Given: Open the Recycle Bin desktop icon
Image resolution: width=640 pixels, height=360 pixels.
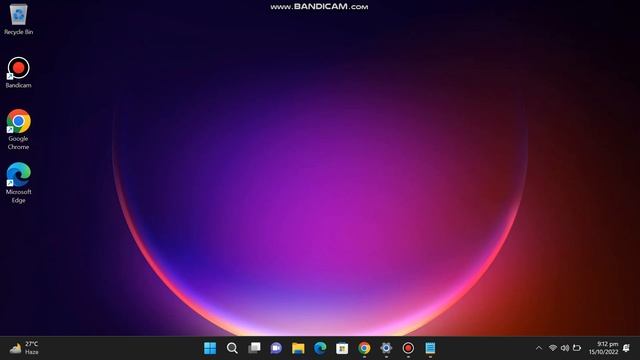Looking at the screenshot, I should 18,19.
